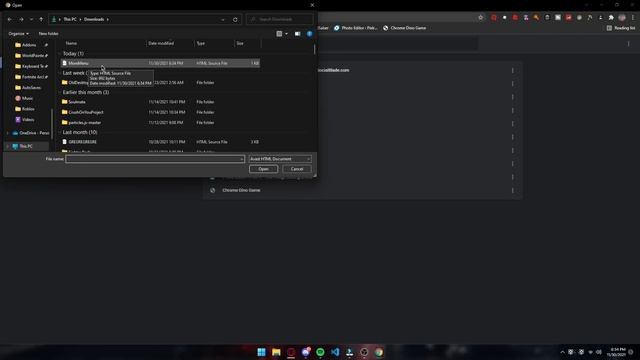Open taskbar clock and date
Image resolution: width=640 pixels, height=360 pixels.
[x=616, y=352]
